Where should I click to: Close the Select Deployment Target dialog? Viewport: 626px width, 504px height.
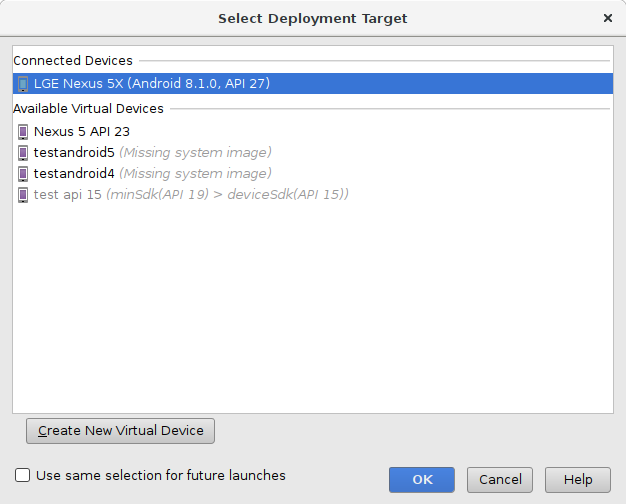(608, 18)
